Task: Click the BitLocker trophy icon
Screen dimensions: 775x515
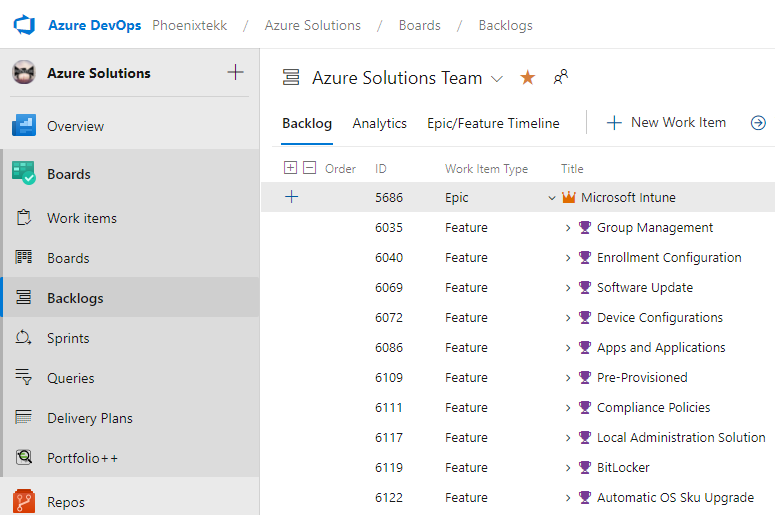Action: coord(585,467)
